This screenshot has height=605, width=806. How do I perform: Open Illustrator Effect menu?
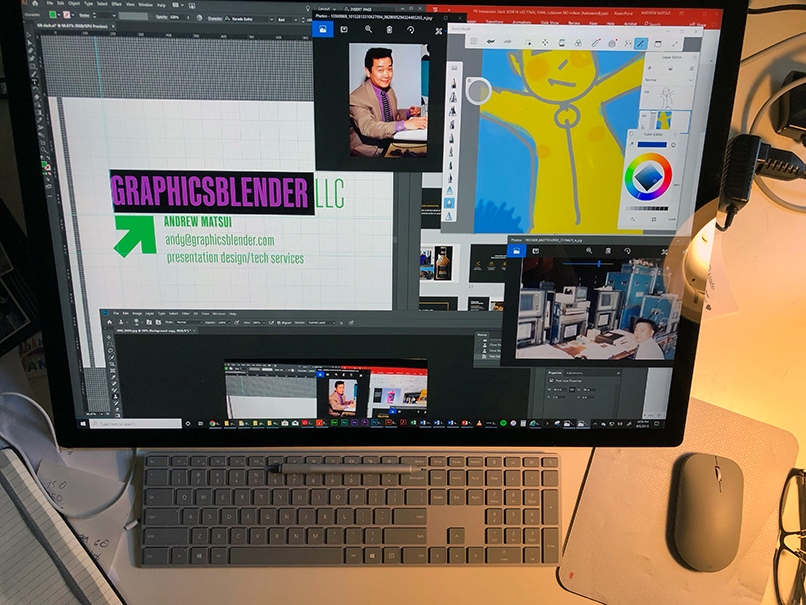pyautogui.click(x=116, y=4)
